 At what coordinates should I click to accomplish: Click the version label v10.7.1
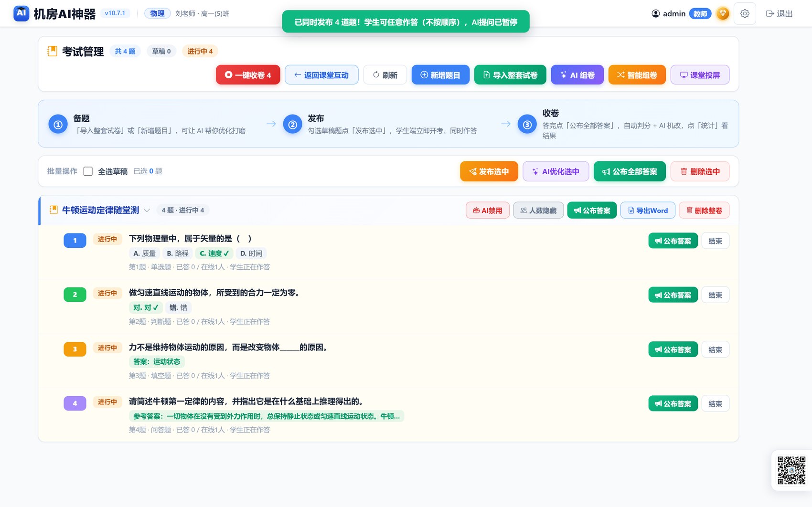coord(115,13)
